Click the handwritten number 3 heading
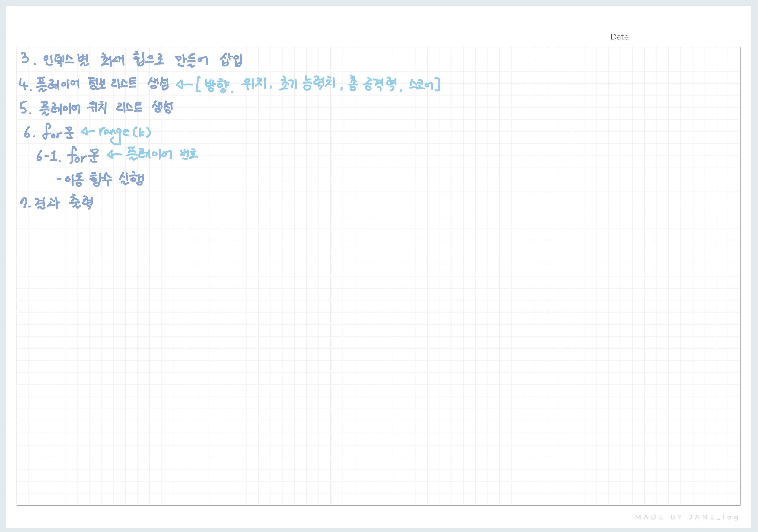 click(x=26, y=58)
